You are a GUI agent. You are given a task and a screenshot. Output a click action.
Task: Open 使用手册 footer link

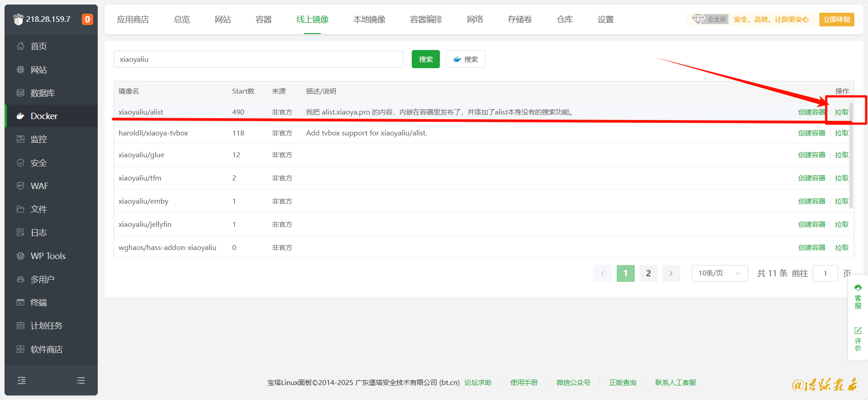524,383
